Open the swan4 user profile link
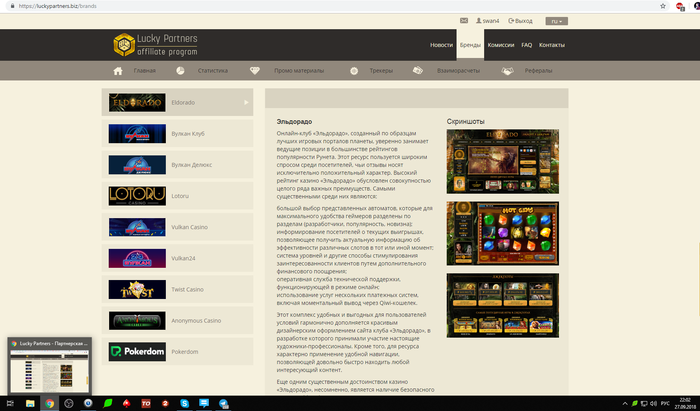The image size is (700, 411). click(490, 20)
